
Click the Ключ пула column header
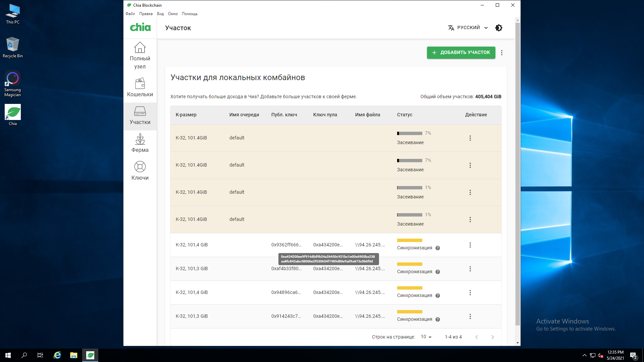pyautogui.click(x=325, y=115)
